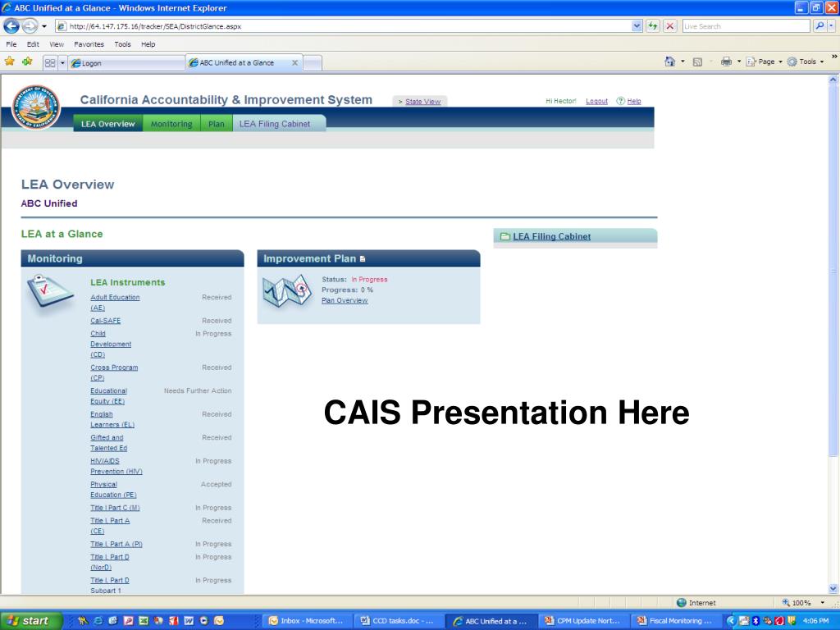Click the Windows Start button
The image size is (840, 630).
(31, 621)
